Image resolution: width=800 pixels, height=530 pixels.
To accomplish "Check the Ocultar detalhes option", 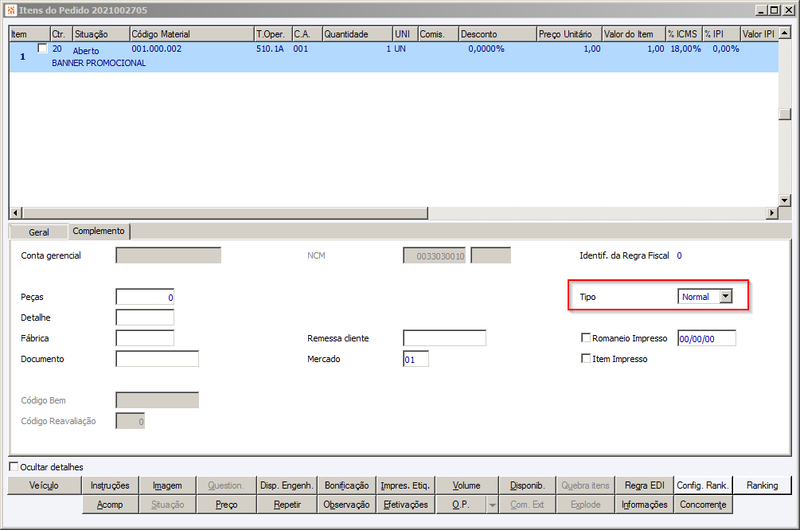I will [14, 466].
